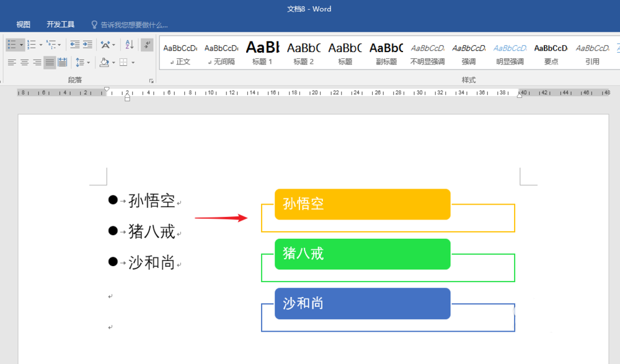
Task: Apply the 正文 style
Action: pyautogui.click(x=180, y=53)
